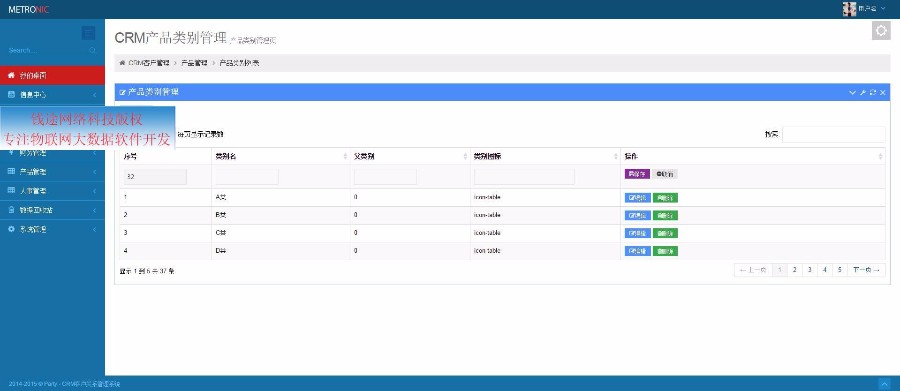Select pagination page 3
This screenshot has height=391, width=900.
tap(809, 270)
